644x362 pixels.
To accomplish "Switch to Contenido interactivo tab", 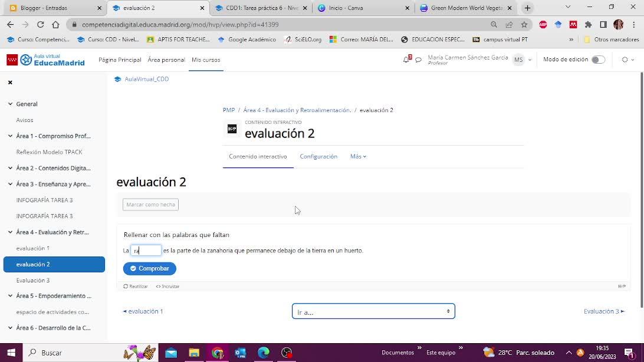I will point(258,156).
